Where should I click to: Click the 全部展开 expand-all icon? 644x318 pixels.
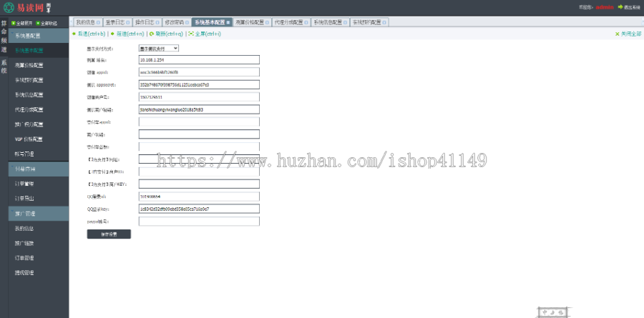13,24
